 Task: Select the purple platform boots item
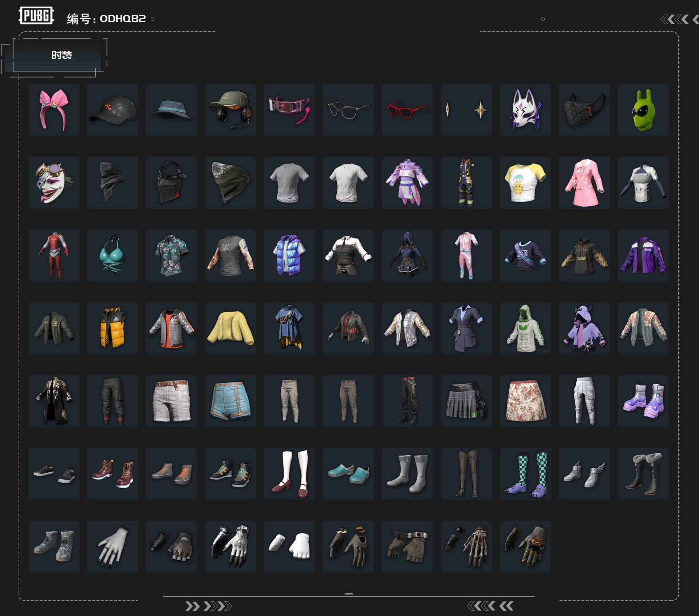(643, 401)
